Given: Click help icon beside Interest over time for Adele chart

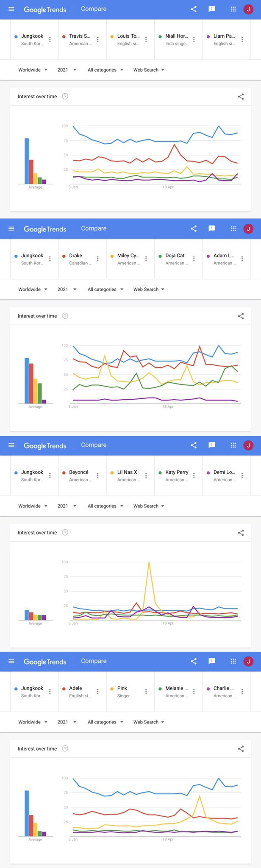Looking at the screenshot, I should 65,748.
